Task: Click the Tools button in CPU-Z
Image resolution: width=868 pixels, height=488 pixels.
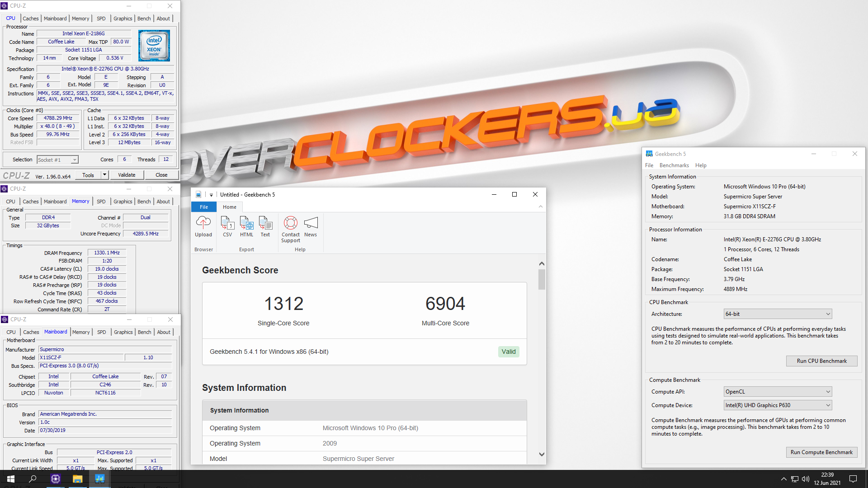Action: [x=88, y=175]
